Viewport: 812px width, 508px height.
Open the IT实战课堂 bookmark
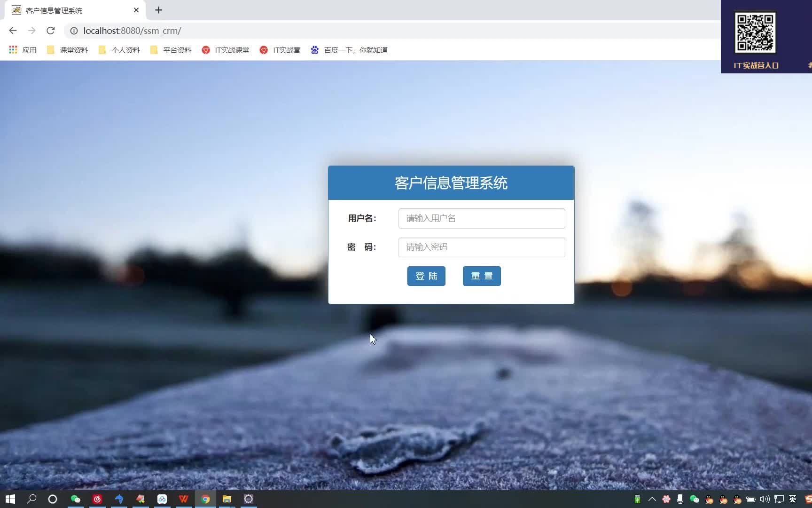coord(226,50)
